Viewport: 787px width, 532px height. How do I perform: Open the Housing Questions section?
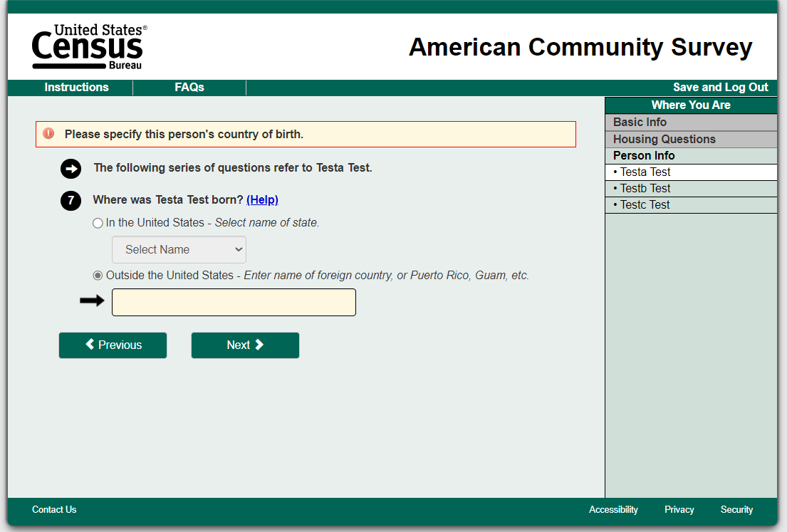664,140
